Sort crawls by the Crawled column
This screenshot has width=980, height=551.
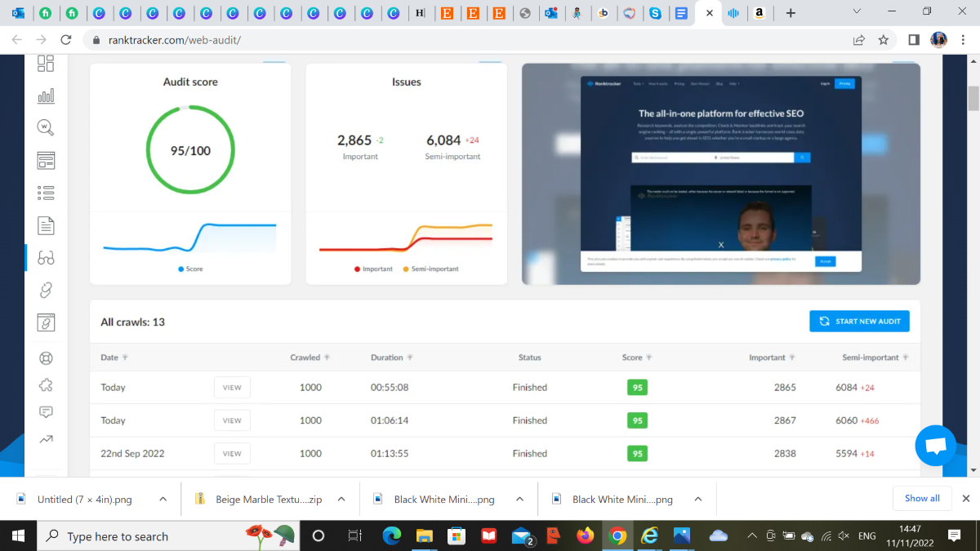pyautogui.click(x=310, y=358)
